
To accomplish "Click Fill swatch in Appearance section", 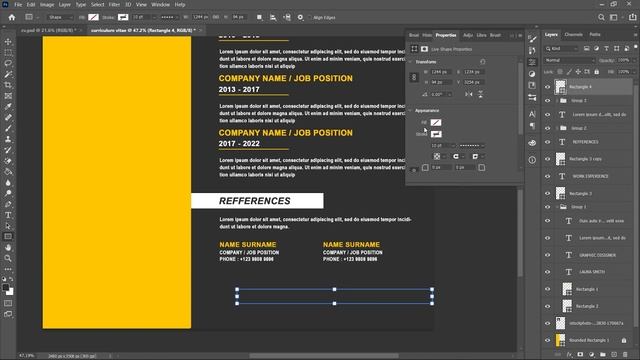I will tap(436, 122).
